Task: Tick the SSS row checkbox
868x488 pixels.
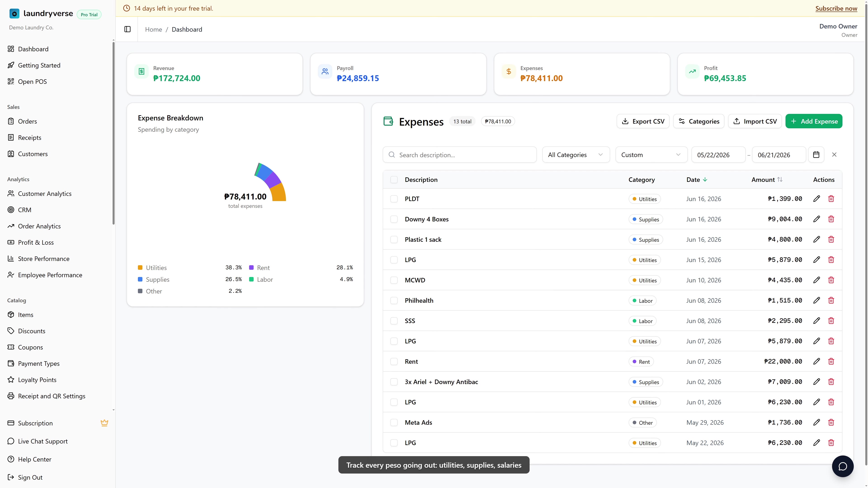Action: coord(394,321)
